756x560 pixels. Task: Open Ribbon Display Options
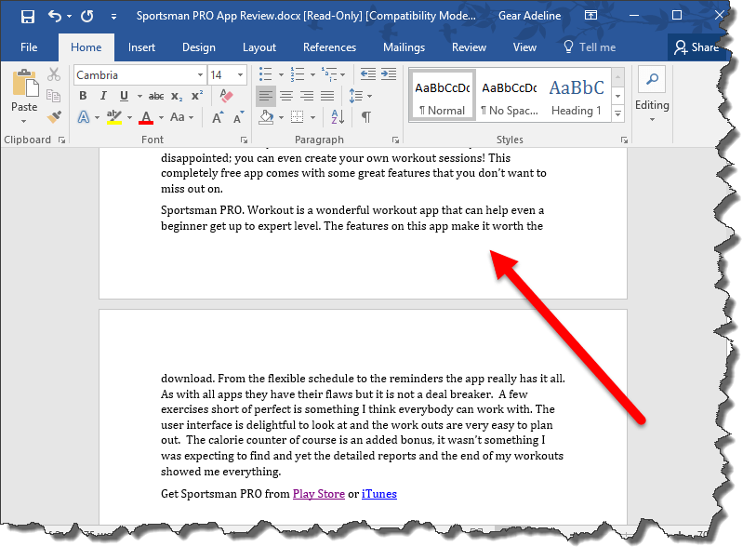590,16
